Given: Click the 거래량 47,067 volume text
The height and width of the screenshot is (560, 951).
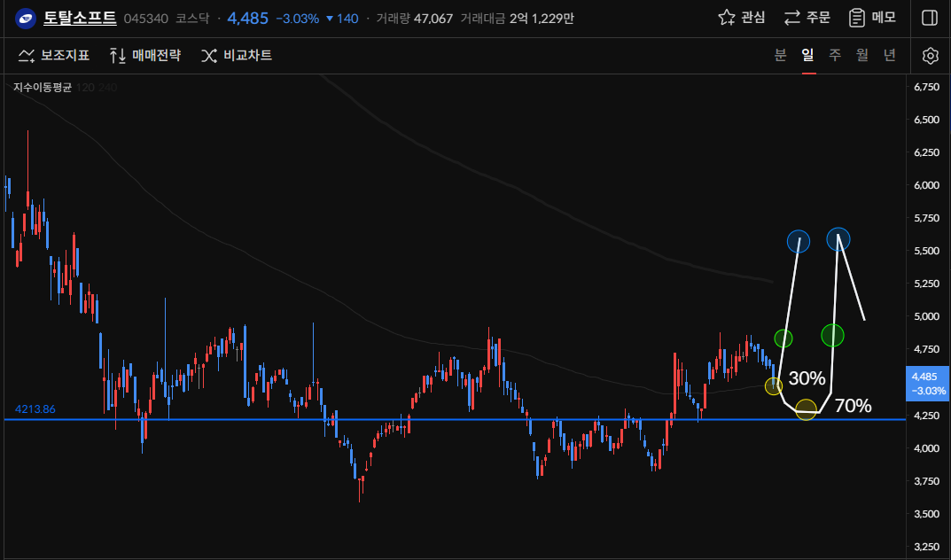Looking at the screenshot, I should tap(414, 19).
